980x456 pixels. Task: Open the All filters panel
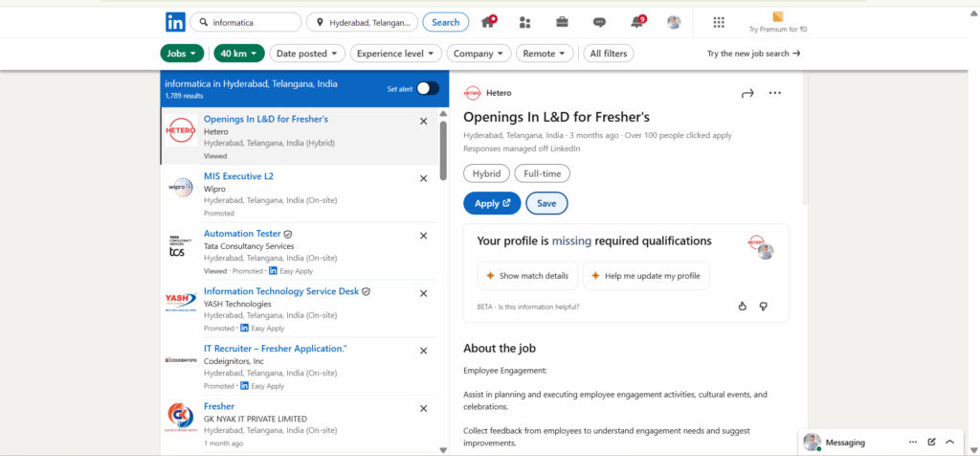pos(609,54)
